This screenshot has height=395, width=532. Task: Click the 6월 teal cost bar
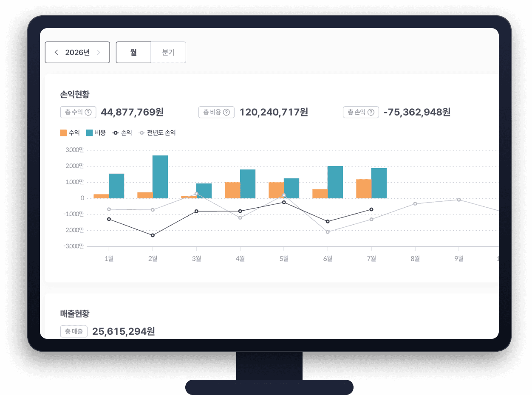tap(335, 182)
